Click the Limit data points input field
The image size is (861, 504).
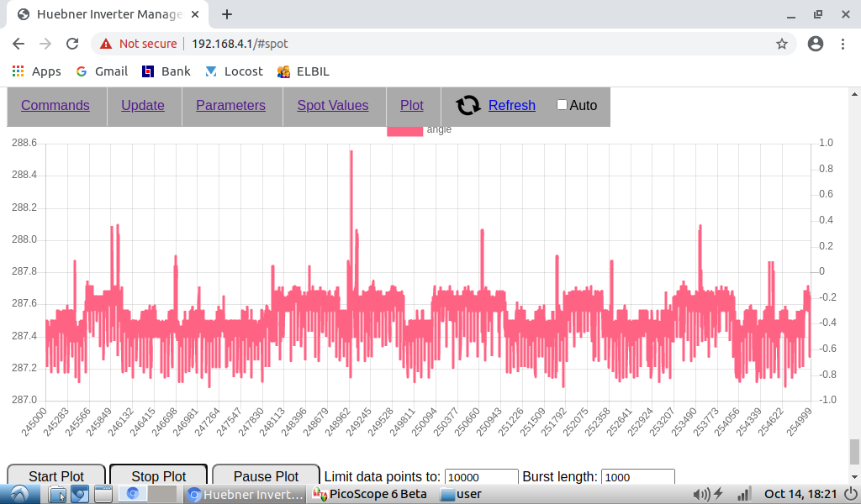coord(481,477)
